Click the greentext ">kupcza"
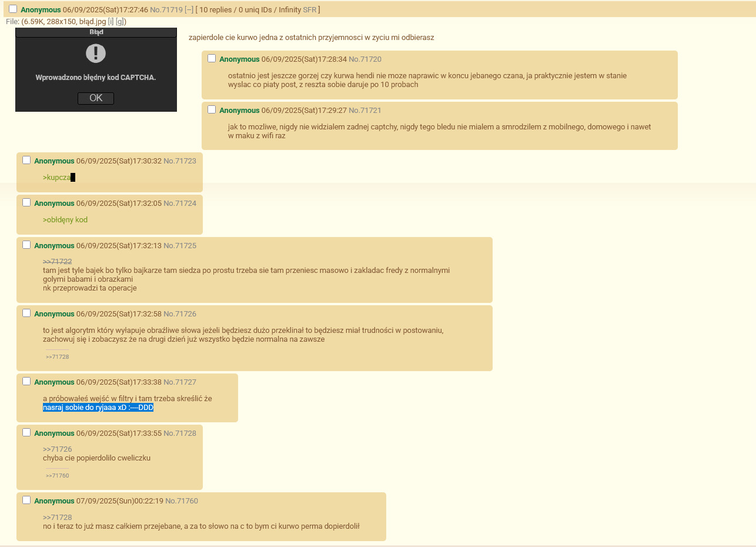The image size is (756, 547). tap(56, 177)
